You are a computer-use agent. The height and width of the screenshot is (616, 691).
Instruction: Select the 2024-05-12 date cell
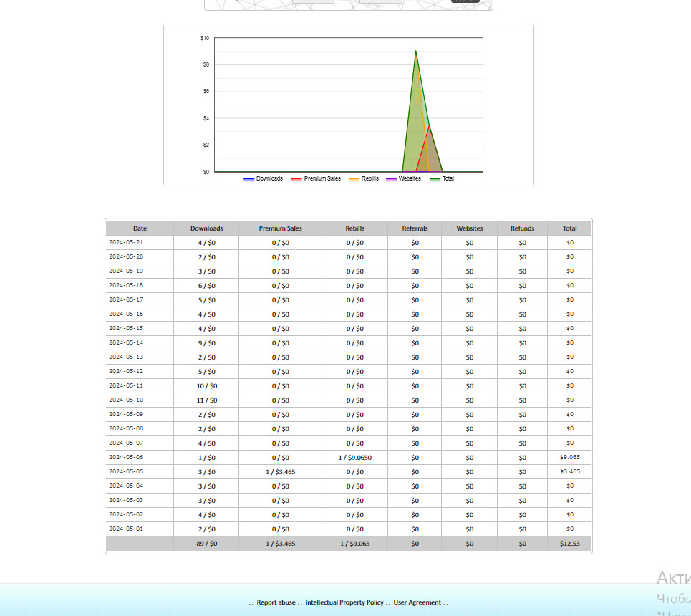click(x=140, y=371)
